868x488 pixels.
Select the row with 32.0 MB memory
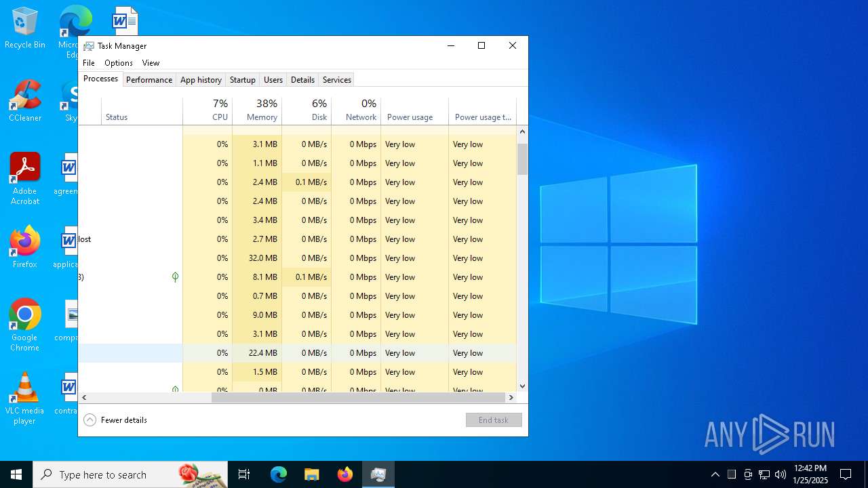[297, 258]
